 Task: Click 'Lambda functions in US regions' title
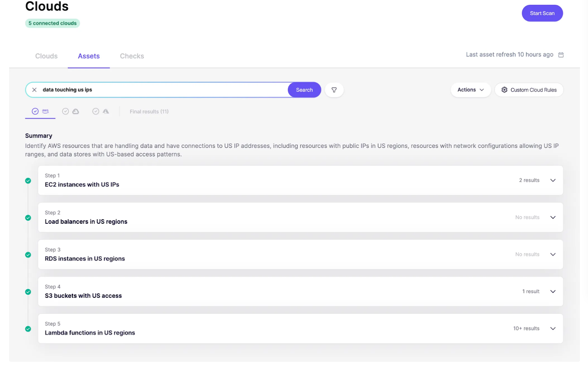(x=90, y=333)
